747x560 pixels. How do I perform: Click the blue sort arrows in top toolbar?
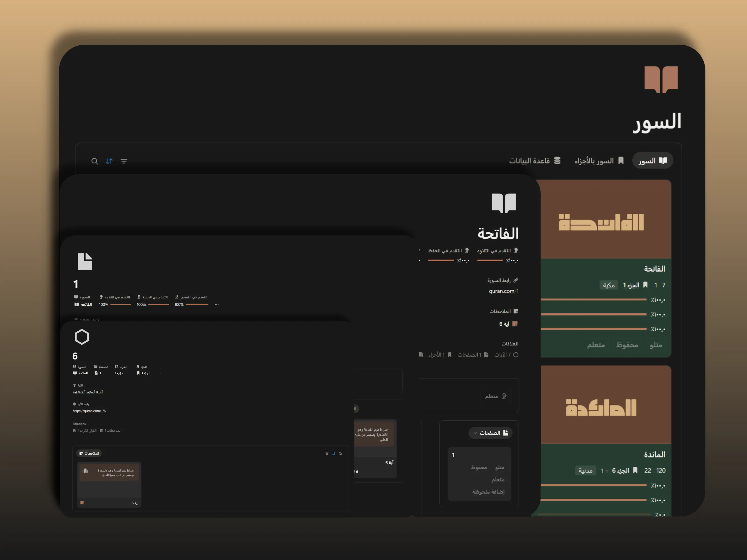pyautogui.click(x=109, y=161)
